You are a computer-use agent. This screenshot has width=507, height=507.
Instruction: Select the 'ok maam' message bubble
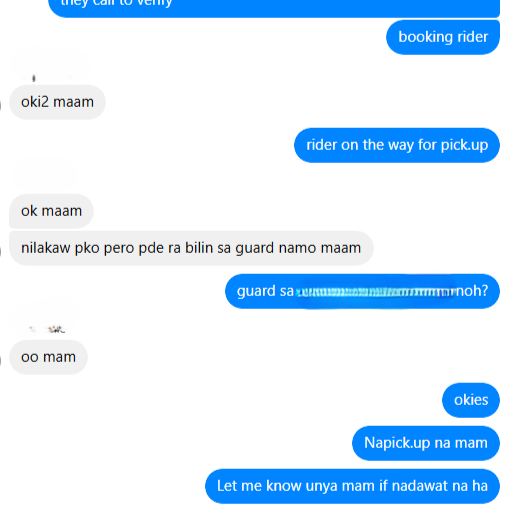(51, 211)
